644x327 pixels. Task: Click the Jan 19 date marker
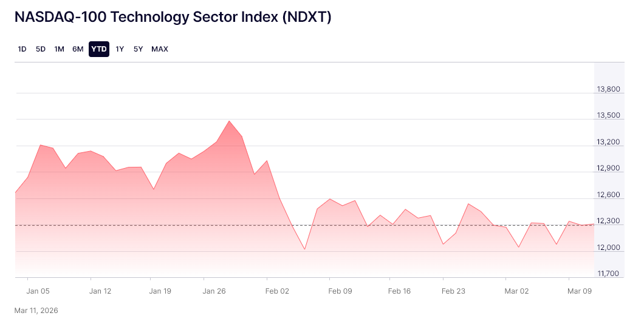pos(160,291)
